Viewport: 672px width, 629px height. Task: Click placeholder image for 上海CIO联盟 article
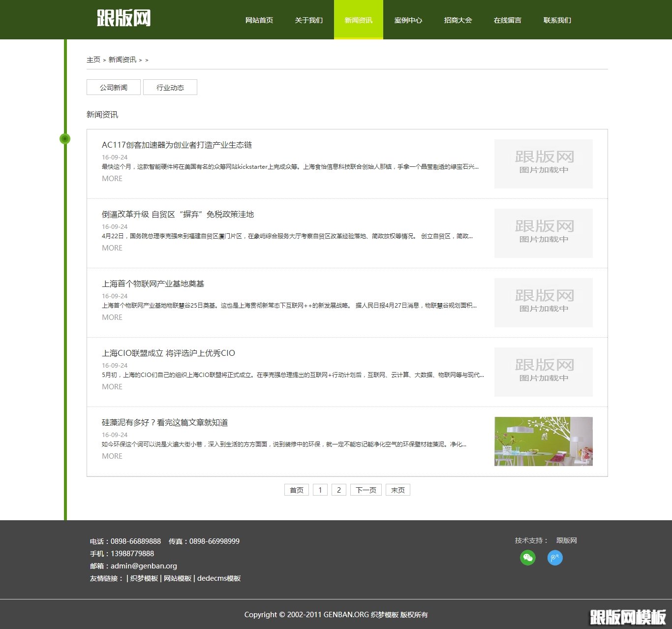pyautogui.click(x=543, y=372)
